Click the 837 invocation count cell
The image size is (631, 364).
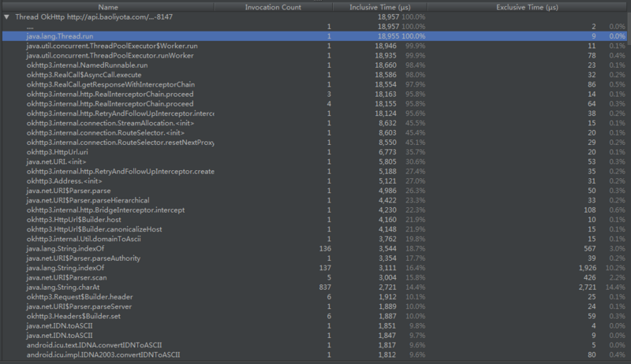(x=325, y=287)
